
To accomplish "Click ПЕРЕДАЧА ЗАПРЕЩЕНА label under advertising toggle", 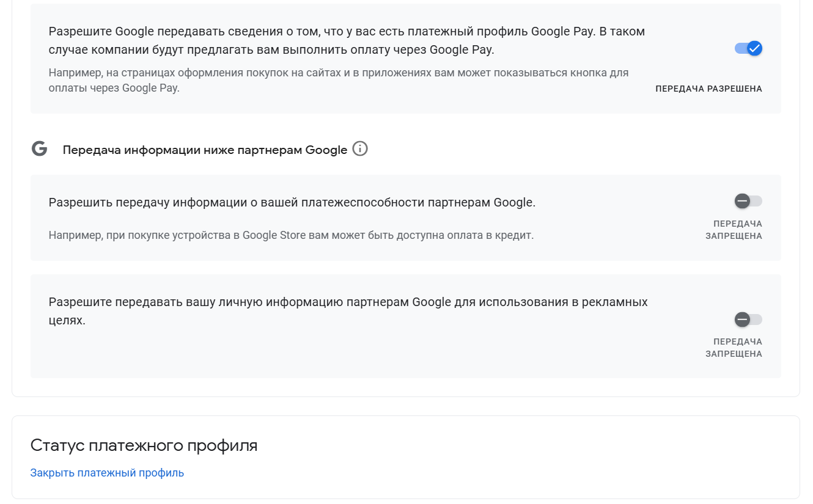I will click(x=734, y=348).
